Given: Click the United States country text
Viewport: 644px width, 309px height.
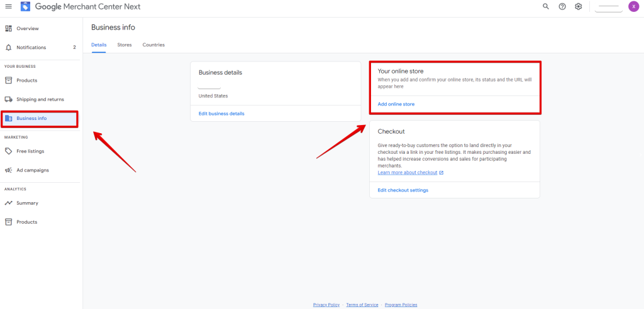Looking at the screenshot, I should click(213, 96).
